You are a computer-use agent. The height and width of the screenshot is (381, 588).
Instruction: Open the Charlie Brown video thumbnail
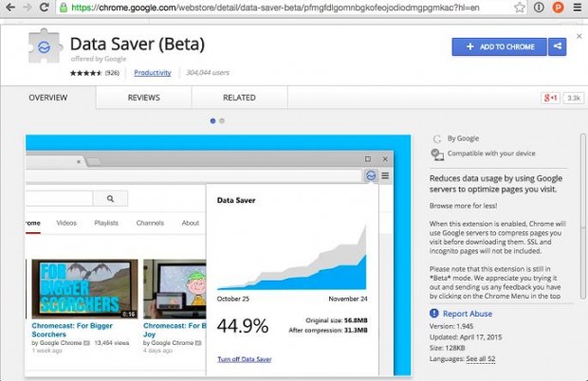pos(175,288)
